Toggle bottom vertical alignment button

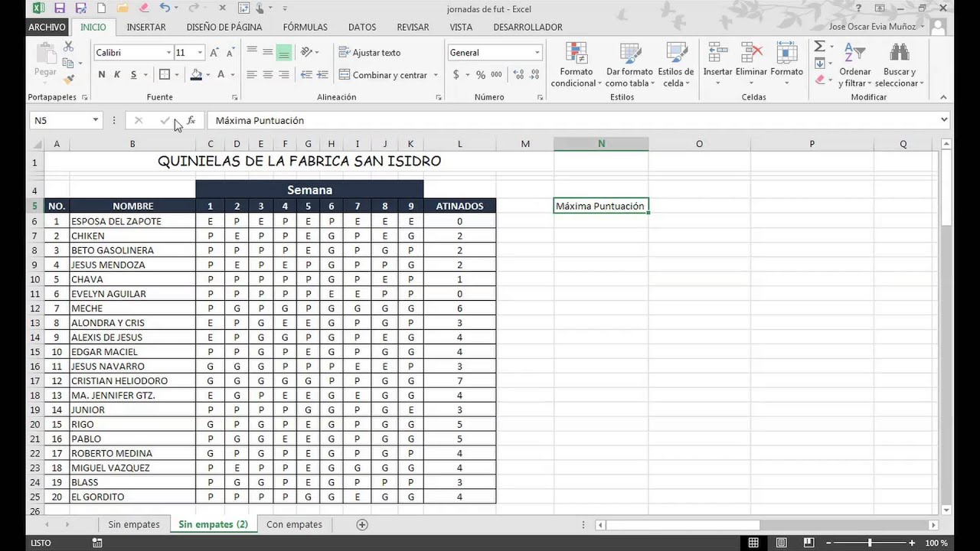[x=284, y=52]
